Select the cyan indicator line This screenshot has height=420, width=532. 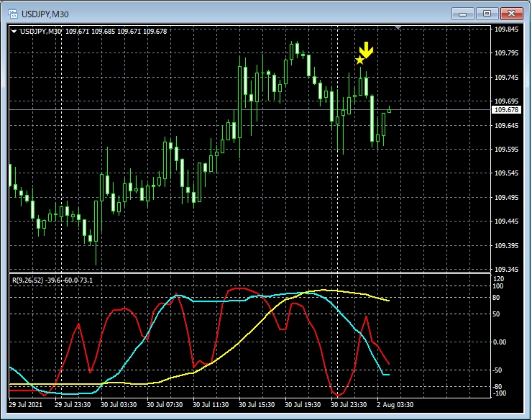coord(216,301)
